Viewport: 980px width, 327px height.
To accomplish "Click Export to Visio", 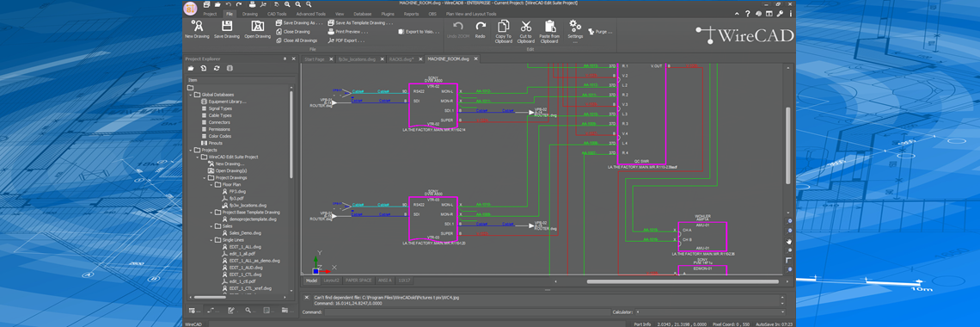I will 419,31.
